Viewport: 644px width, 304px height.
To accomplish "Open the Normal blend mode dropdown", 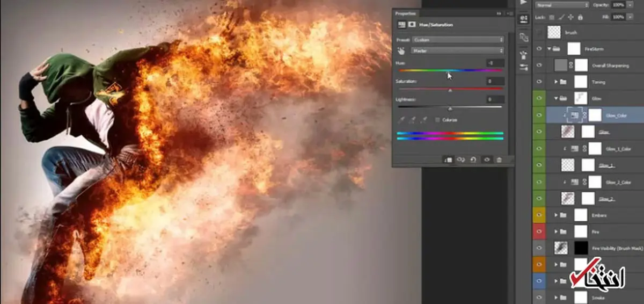I will point(561,5).
